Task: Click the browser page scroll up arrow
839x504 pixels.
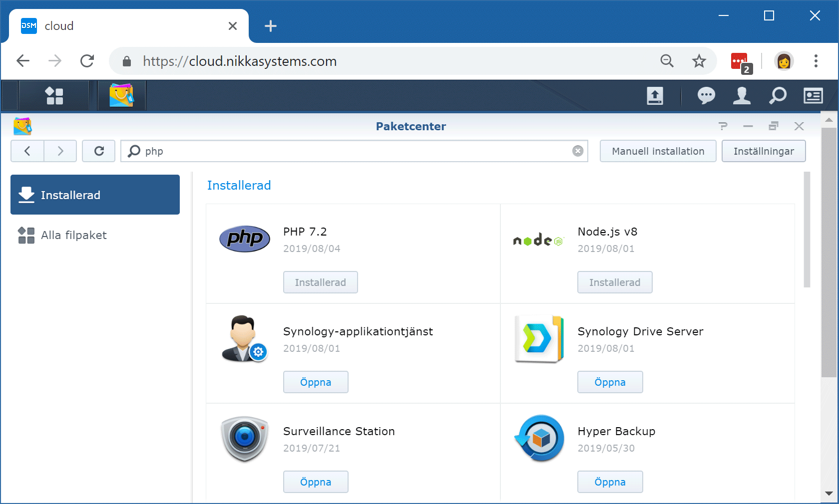Action: click(x=829, y=120)
